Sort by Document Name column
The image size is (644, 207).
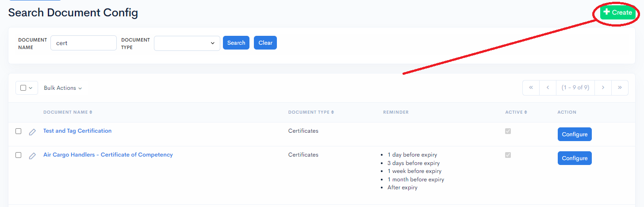click(x=68, y=112)
